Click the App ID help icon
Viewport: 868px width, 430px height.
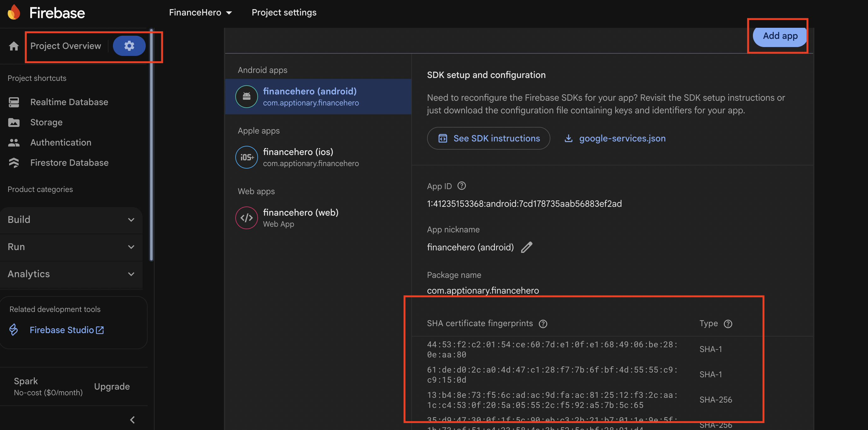[x=461, y=186]
